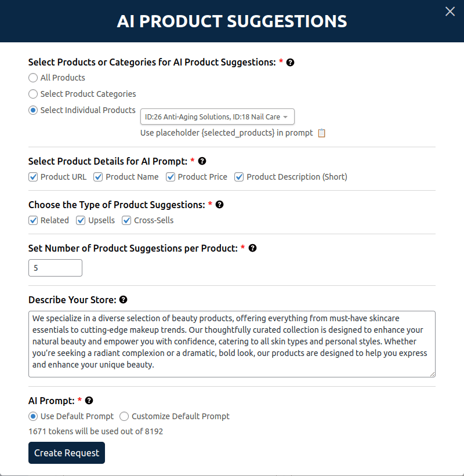
Task: Close the AI Product Suggestions dialog
Action: [450, 11]
